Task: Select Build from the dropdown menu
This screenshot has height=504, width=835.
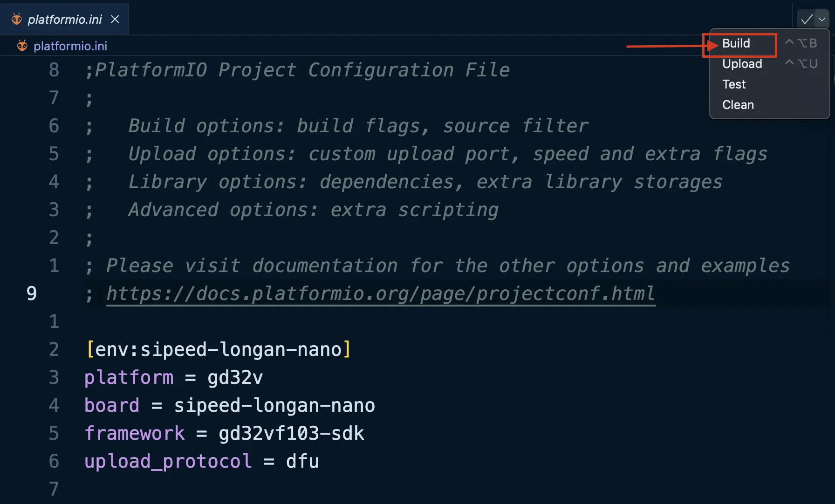Action: coord(736,43)
